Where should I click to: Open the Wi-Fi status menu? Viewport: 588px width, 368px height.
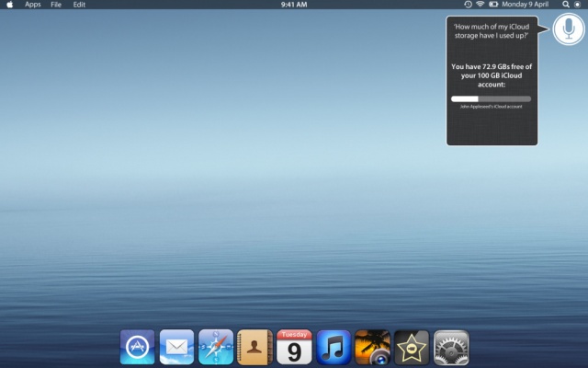480,5
